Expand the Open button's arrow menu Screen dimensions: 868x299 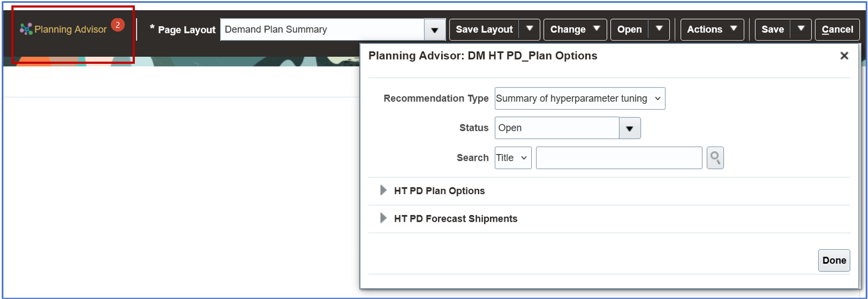659,29
